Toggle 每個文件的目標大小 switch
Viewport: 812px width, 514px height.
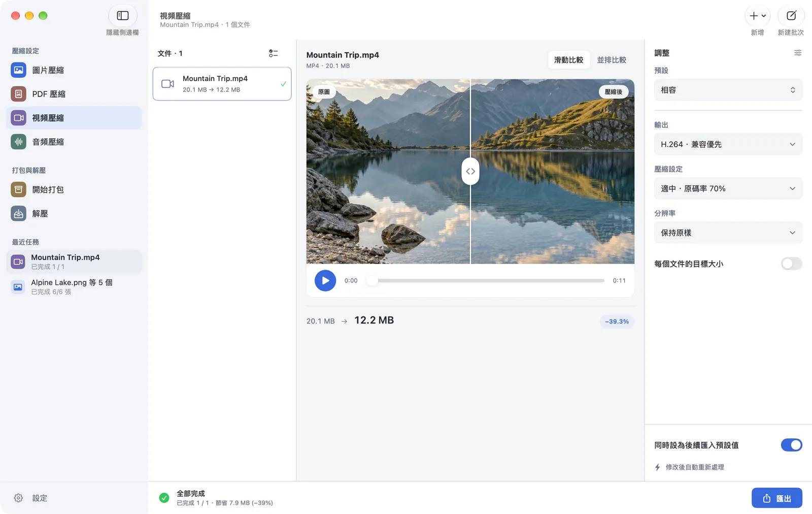click(791, 264)
